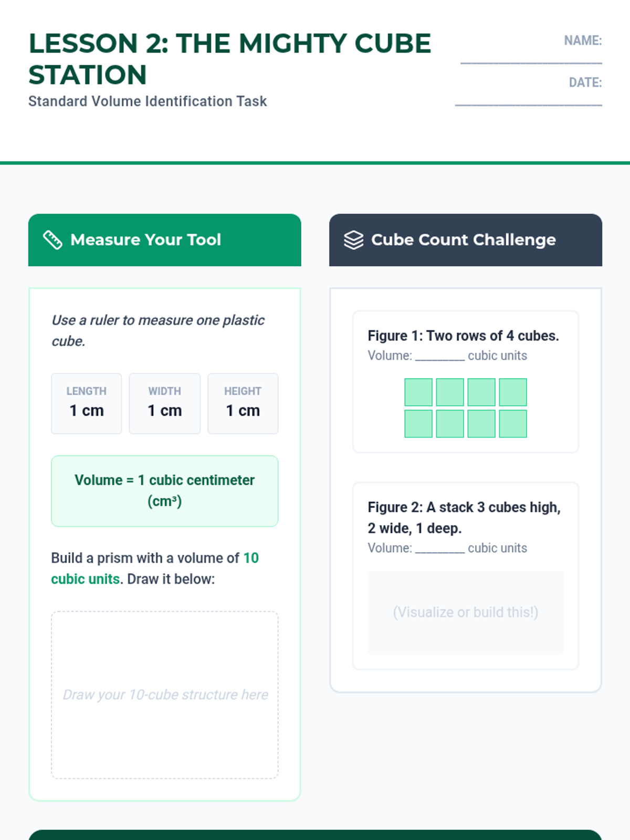Click the Date blank line
Image resolution: width=630 pixels, height=840 pixels.
[528, 104]
